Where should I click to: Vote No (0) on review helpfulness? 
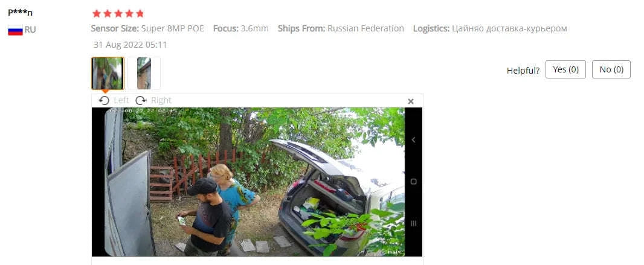coord(611,70)
